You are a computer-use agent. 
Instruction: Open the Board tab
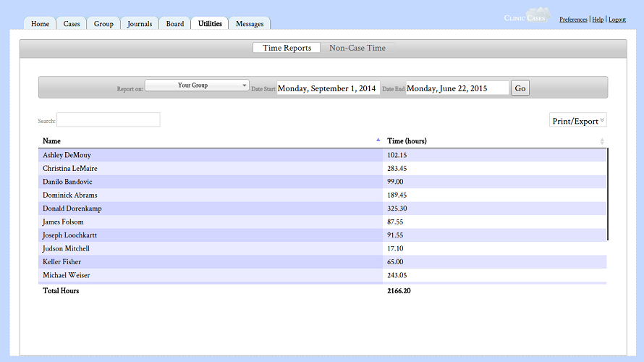point(175,24)
